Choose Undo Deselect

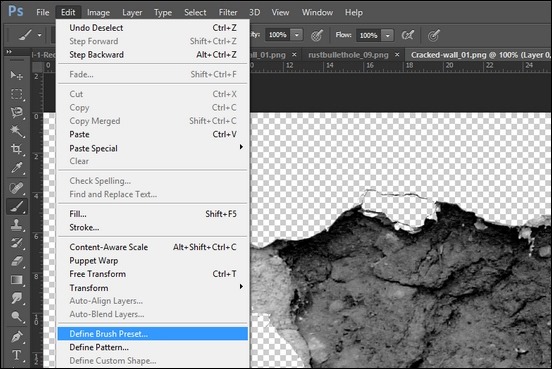pos(153,27)
